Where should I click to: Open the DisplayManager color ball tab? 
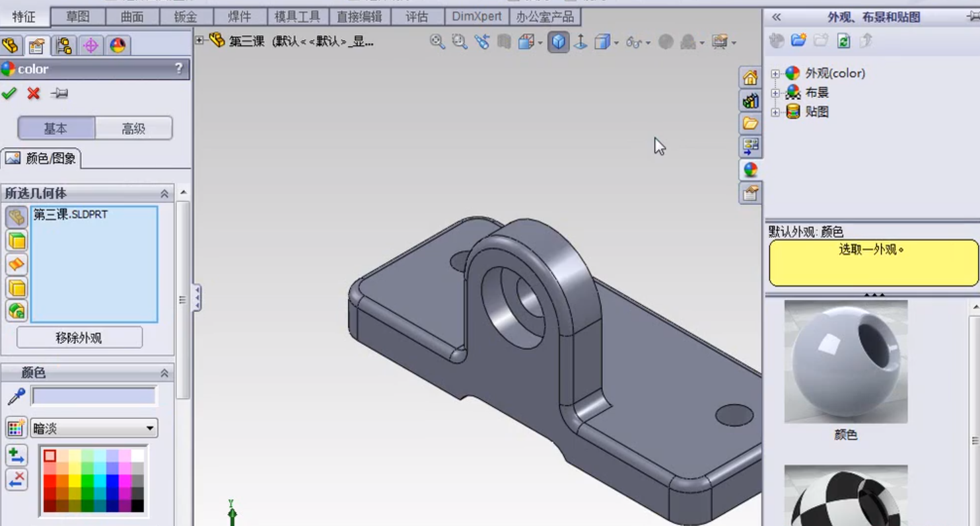click(118, 46)
